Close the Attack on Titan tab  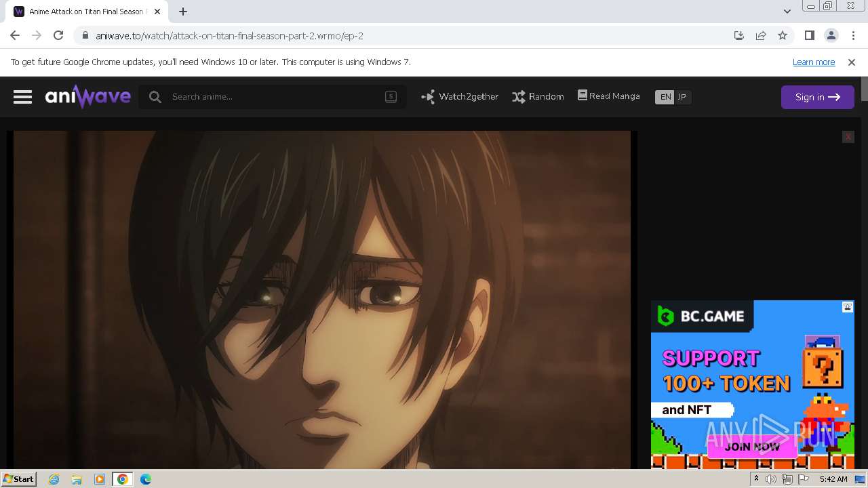(x=157, y=12)
